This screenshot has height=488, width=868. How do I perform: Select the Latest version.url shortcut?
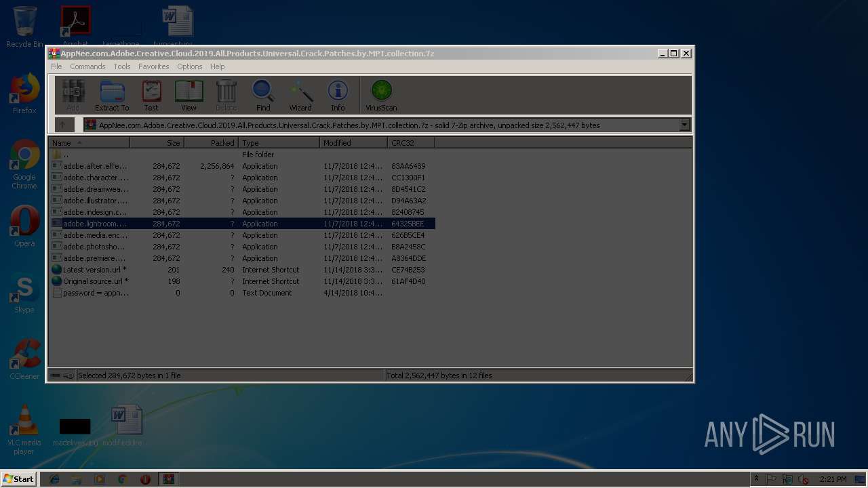click(x=242, y=270)
